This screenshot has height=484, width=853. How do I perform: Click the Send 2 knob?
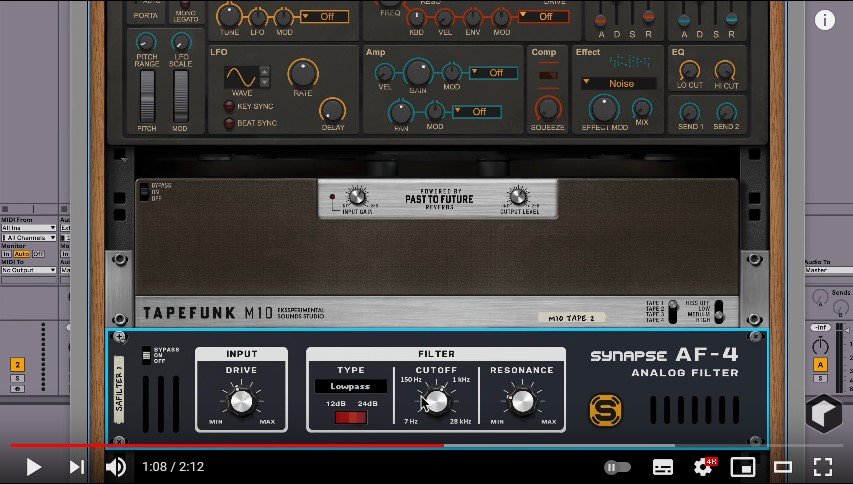pyautogui.click(x=726, y=113)
